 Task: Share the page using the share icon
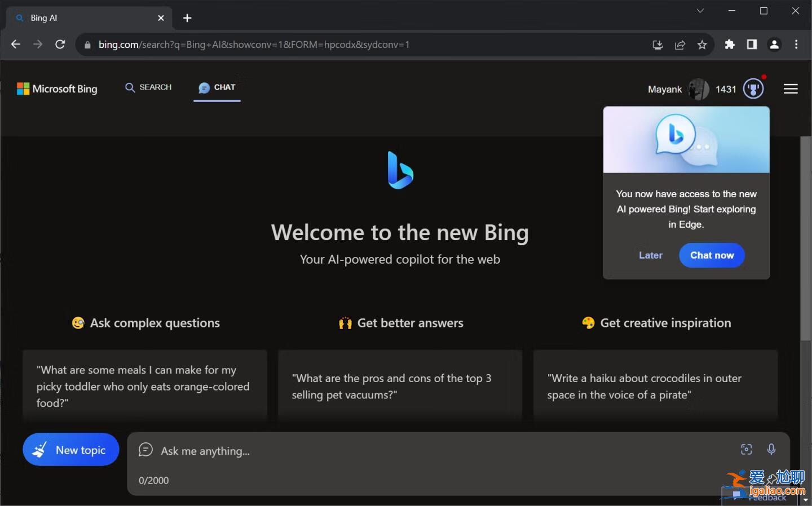(x=680, y=45)
